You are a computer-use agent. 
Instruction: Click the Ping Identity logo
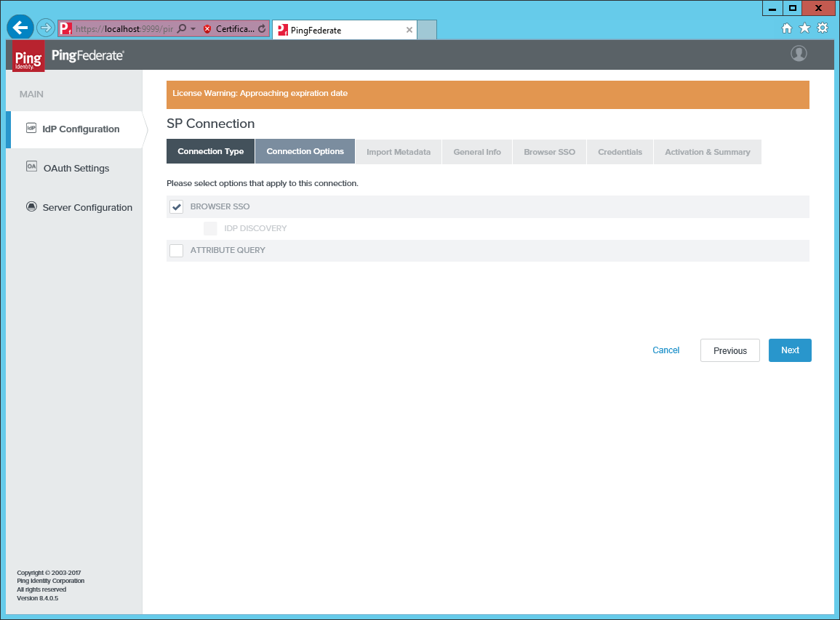coord(28,56)
